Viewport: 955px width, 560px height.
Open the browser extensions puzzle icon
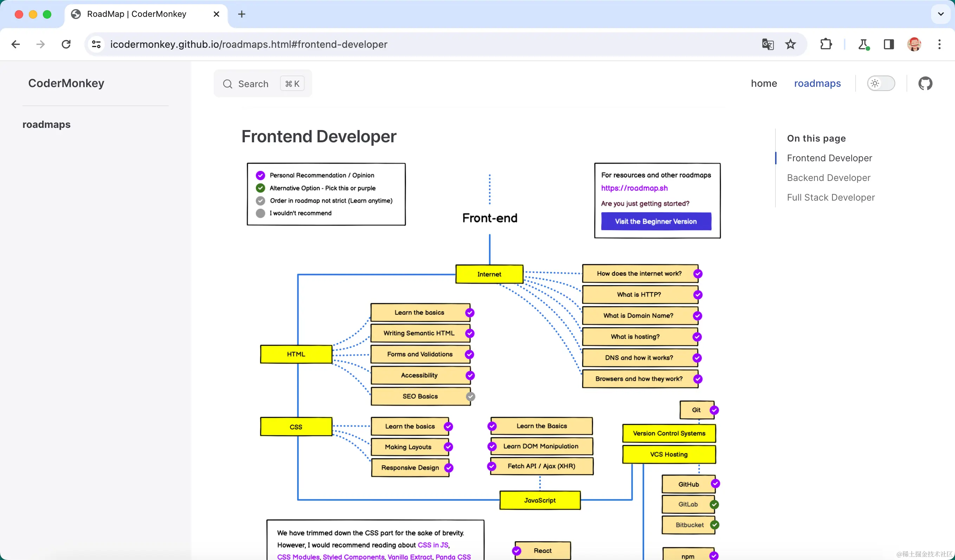point(826,44)
